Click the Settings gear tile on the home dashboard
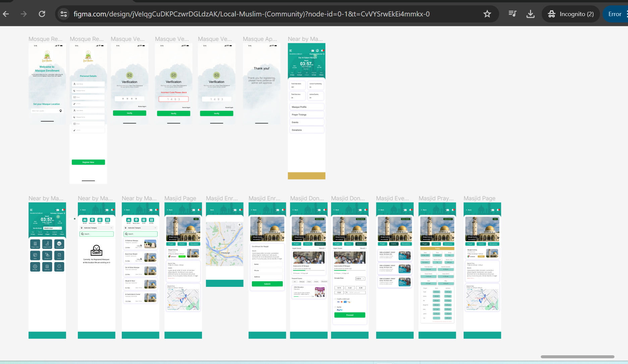Viewport: 628px width, 364px height. pyautogui.click(x=35, y=267)
